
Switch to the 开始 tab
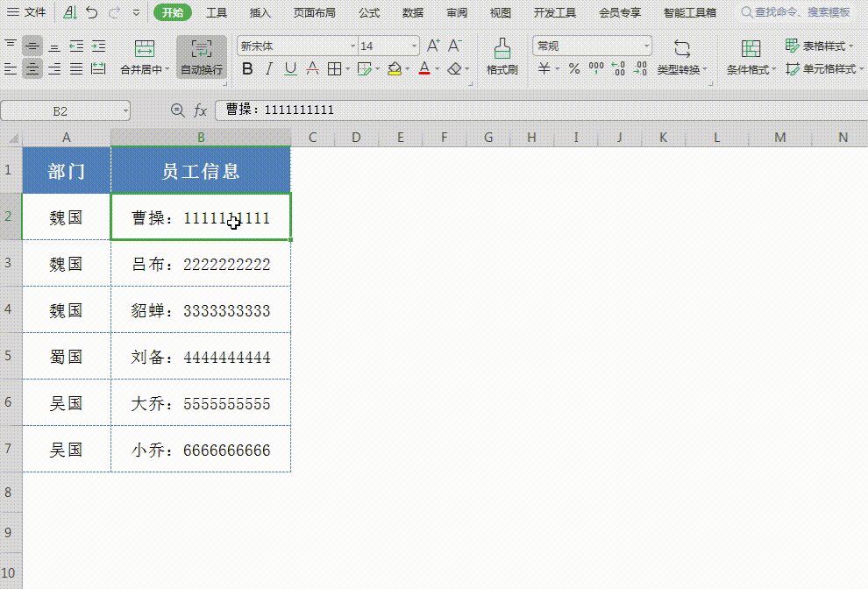click(173, 12)
